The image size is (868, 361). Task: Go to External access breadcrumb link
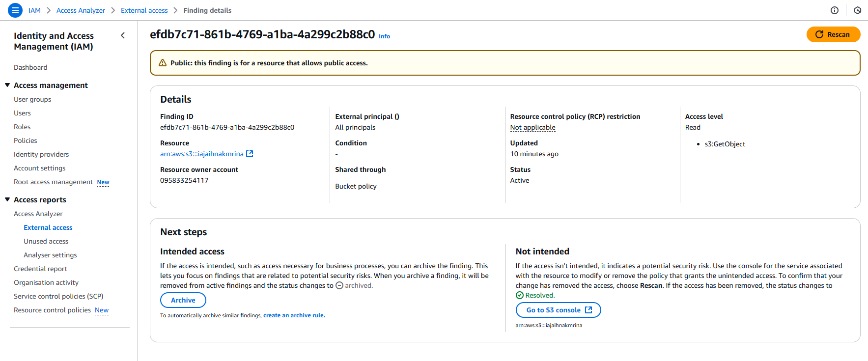tap(144, 10)
